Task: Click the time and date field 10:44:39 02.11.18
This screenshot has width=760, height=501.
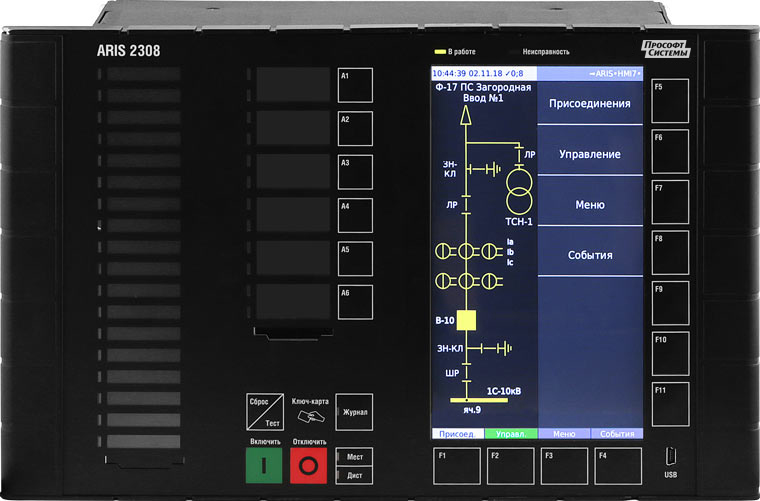Action: click(467, 74)
